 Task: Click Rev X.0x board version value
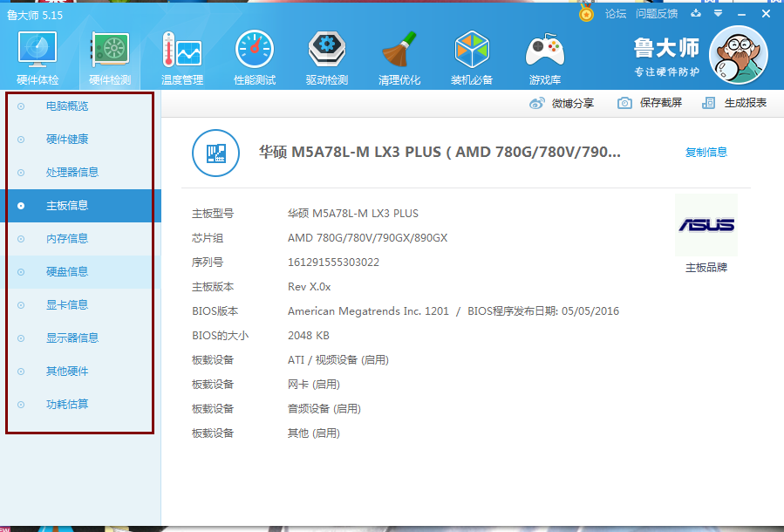point(309,287)
